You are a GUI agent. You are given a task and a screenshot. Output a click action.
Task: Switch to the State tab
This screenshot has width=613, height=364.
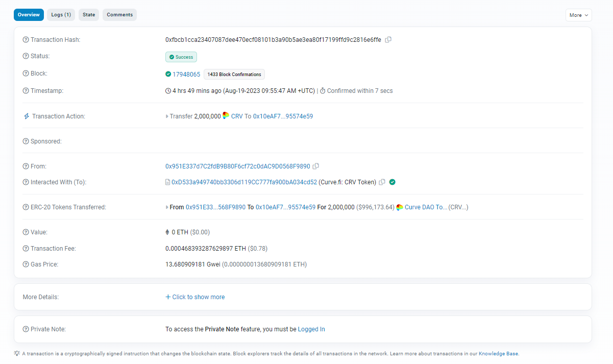point(89,15)
